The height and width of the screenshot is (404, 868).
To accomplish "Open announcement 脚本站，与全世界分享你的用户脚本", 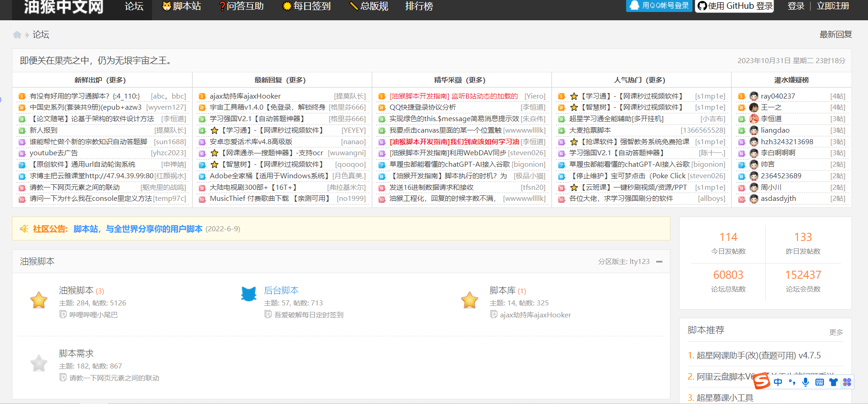I will point(138,229).
